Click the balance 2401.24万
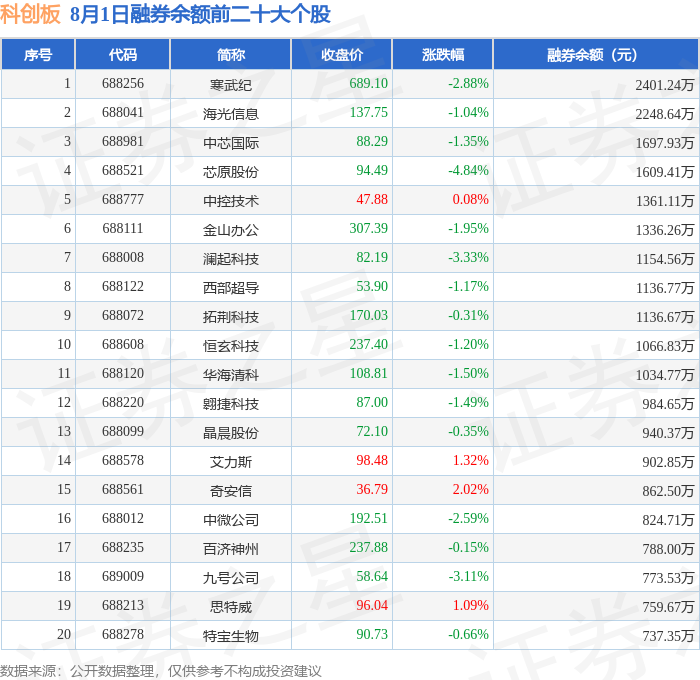Viewport: 700px width, 680px height. [x=665, y=85]
